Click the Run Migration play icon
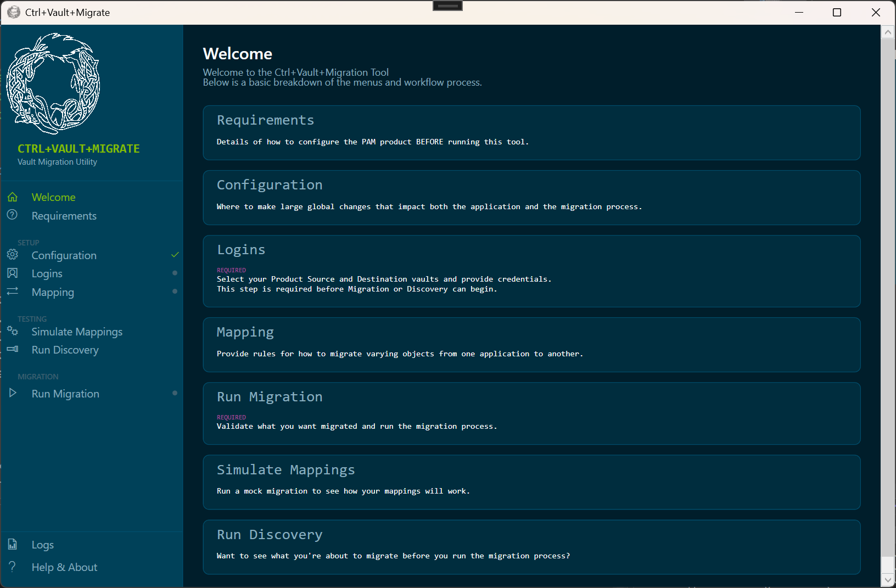This screenshot has height=588, width=896. 13,393
